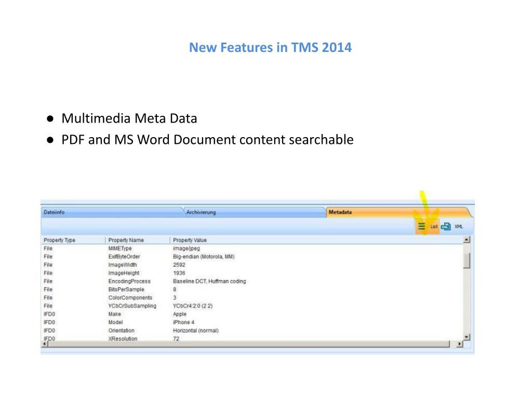Select the Make property row

coord(252,314)
